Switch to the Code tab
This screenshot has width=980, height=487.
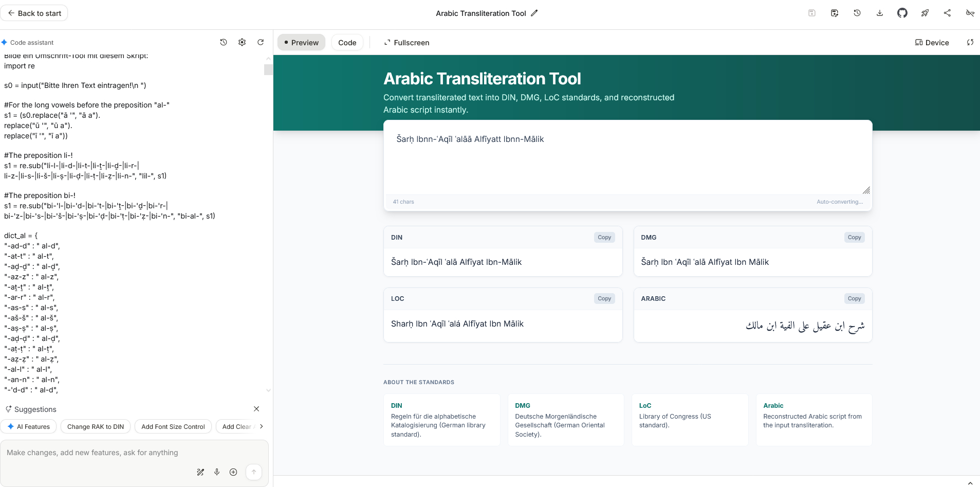point(347,43)
